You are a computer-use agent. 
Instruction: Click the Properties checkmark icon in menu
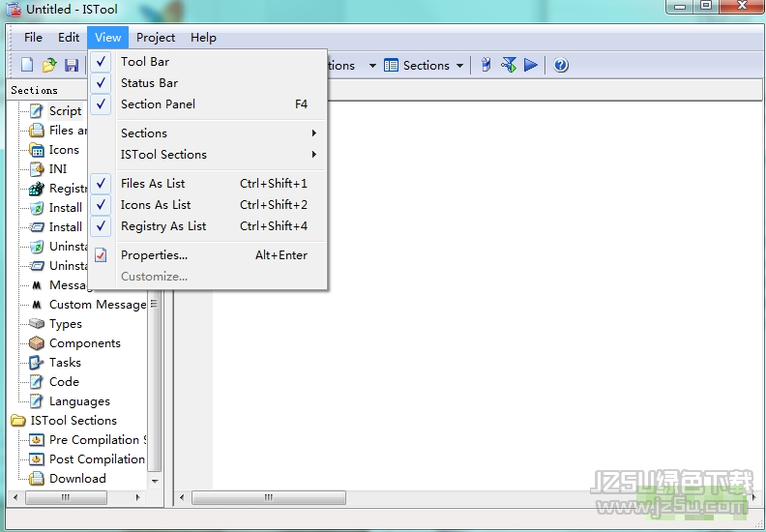(101, 255)
